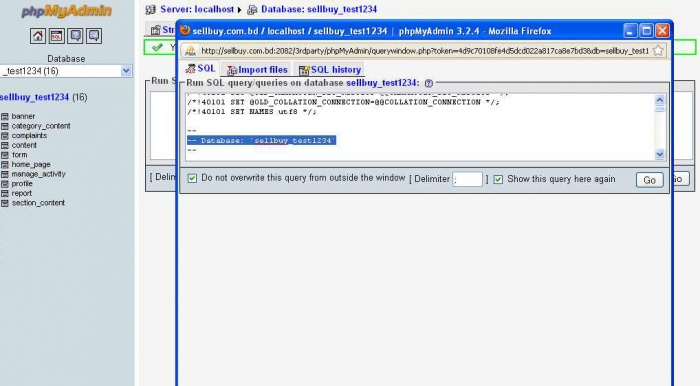The image size is (700, 386).
Task: Click the Firefox icon in popup title bar
Action: coord(185,31)
